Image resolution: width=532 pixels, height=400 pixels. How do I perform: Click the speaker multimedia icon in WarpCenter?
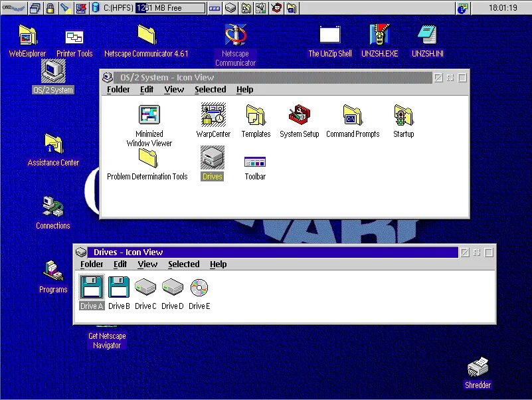[x=261, y=8]
